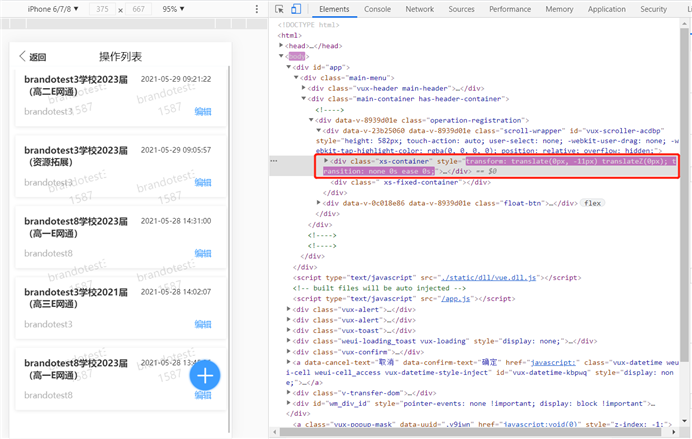Expand the head node

(x=281, y=45)
